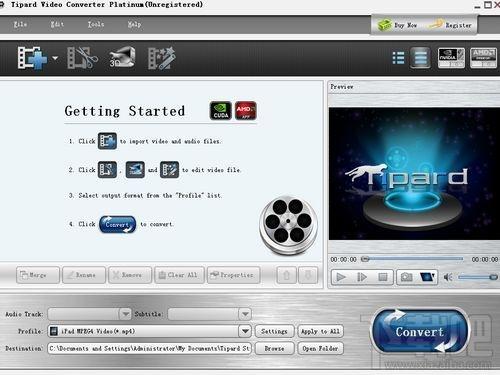The height and width of the screenshot is (375, 500).
Task: Toggle NVIDIA CUDA acceleration toolbar icon
Action: pos(451,58)
